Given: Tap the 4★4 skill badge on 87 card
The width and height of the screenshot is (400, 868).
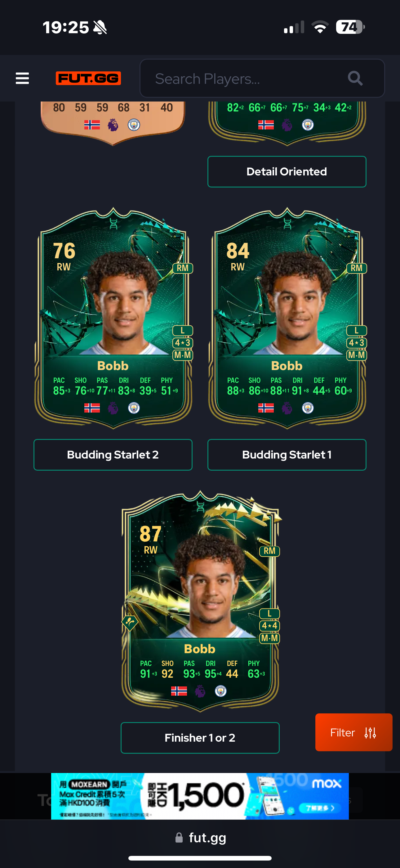Looking at the screenshot, I should pos(269,626).
